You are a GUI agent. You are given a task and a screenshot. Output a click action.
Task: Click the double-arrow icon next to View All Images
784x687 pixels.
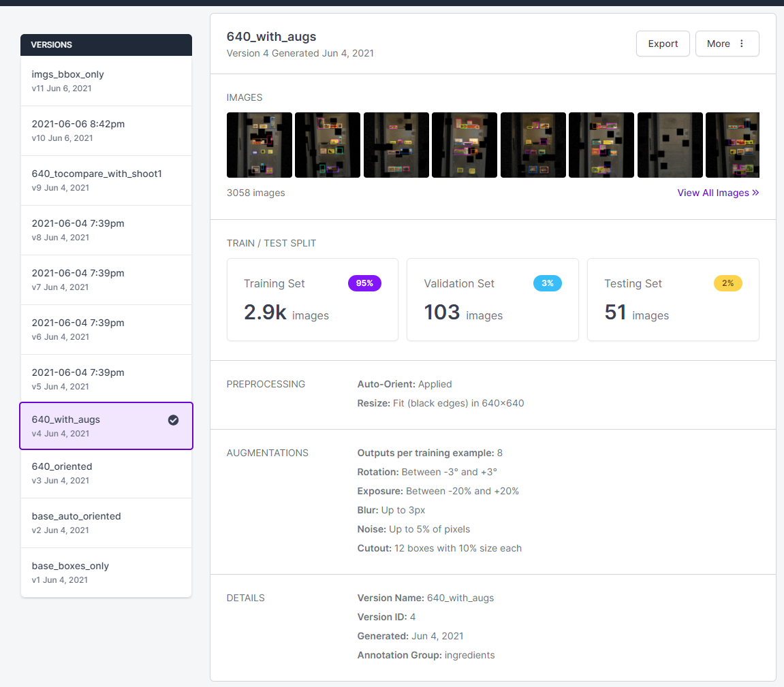[755, 193]
